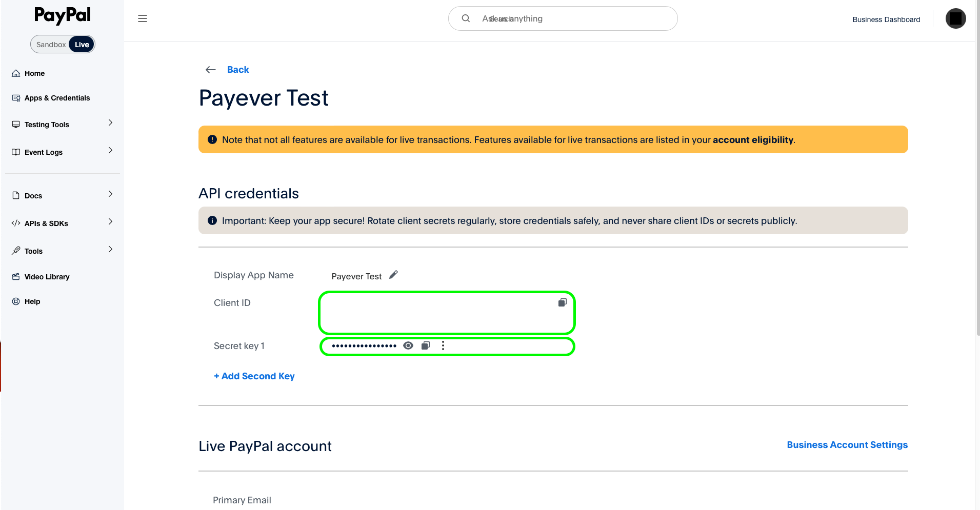Edit the Display App Name pencil
Screen dimensions: 980x510
pos(393,275)
